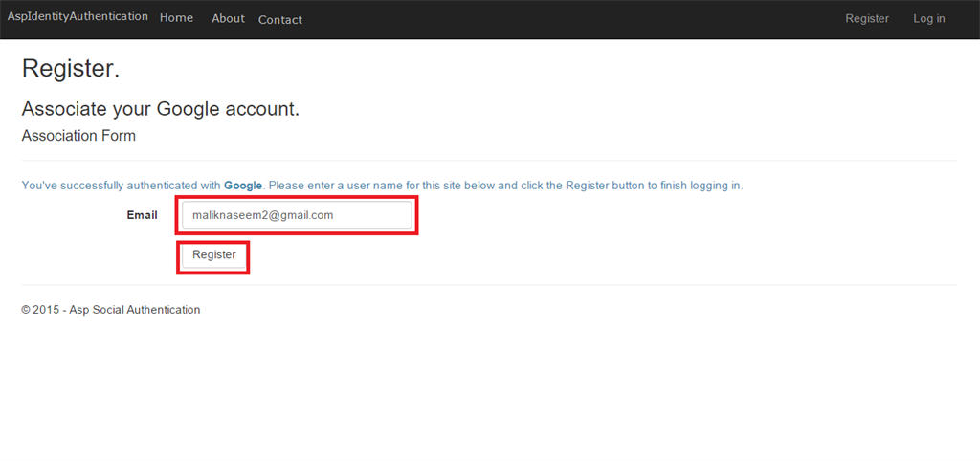Image resolution: width=980 pixels, height=461 pixels.
Task: Open the Contact menu item
Action: 280,19
